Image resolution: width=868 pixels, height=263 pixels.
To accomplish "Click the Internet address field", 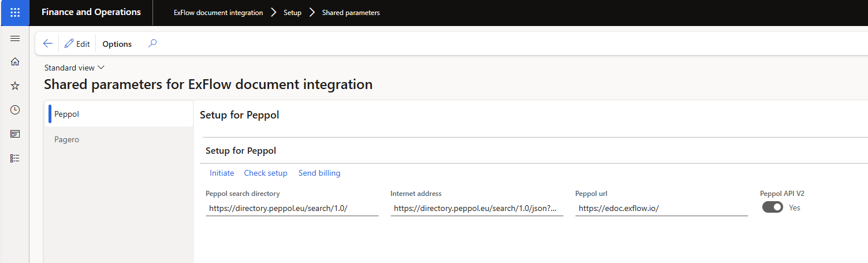I will [x=477, y=209].
